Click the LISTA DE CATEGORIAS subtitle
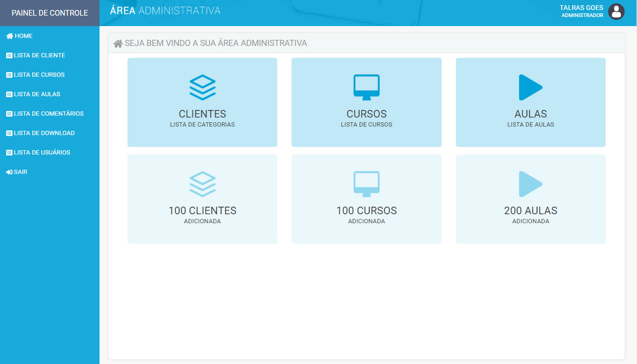637x364 pixels. (202, 125)
